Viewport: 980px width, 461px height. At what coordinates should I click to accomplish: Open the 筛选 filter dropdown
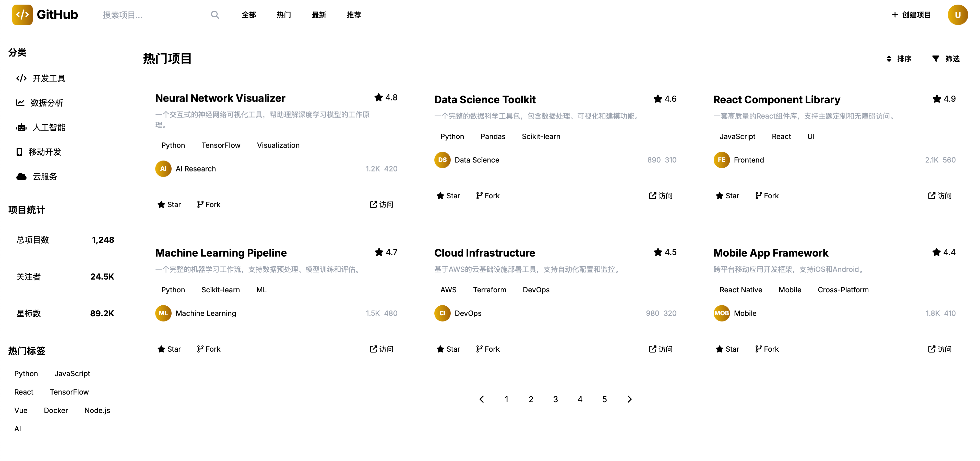point(946,59)
